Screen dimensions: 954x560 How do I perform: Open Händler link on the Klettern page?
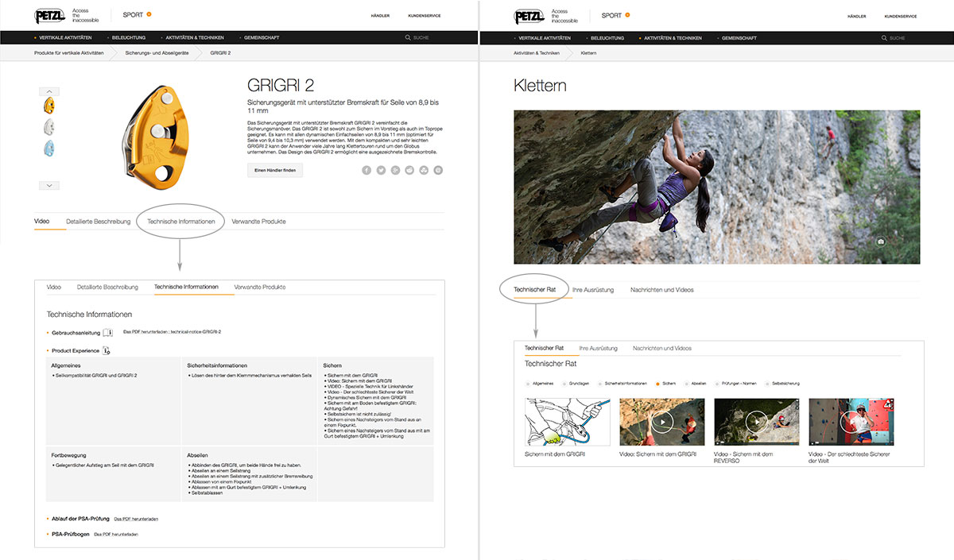pos(857,16)
